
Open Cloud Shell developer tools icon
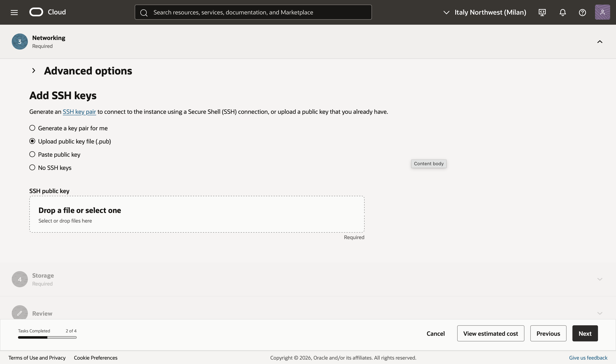(x=542, y=12)
